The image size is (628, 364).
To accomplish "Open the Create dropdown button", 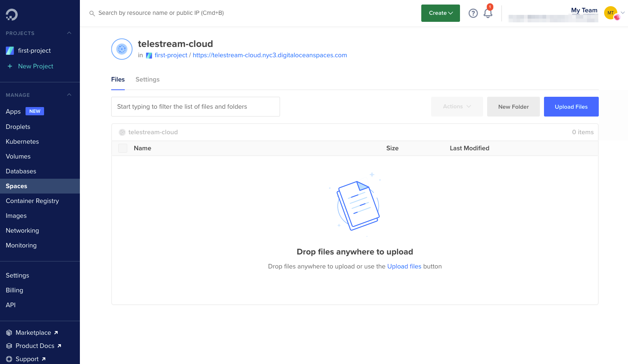I will (441, 13).
